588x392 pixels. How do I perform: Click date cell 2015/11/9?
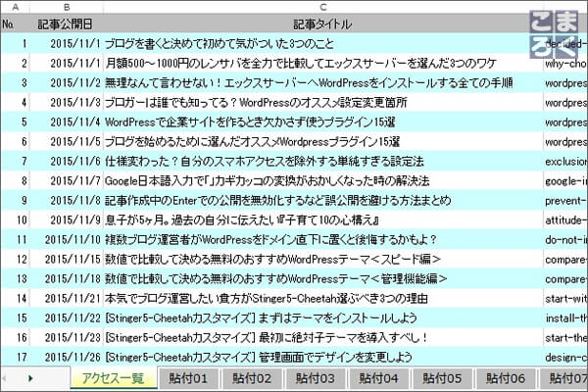[x=67, y=220]
